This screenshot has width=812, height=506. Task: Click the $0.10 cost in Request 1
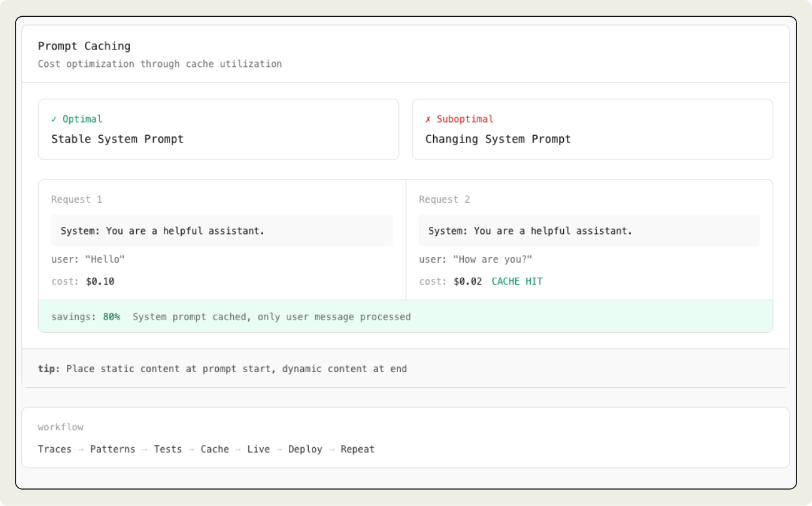[100, 281]
